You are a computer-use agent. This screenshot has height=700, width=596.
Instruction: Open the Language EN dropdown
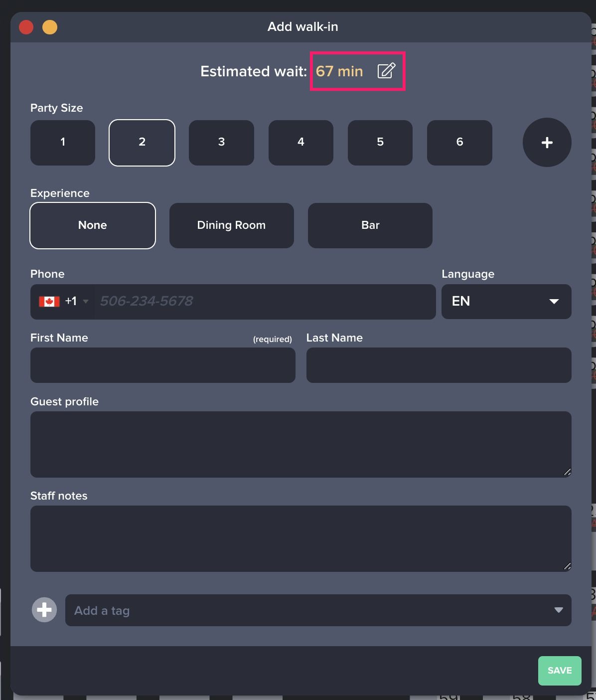(x=506, y=302)
